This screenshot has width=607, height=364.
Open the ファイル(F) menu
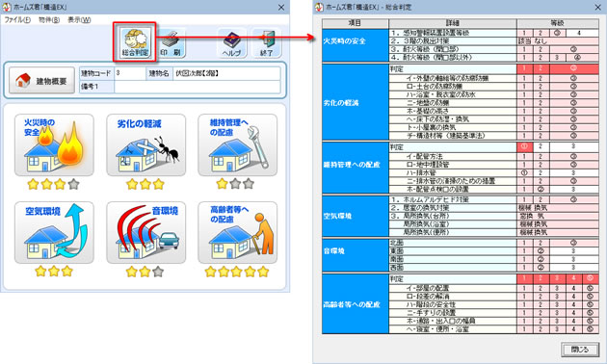point(17,19)
